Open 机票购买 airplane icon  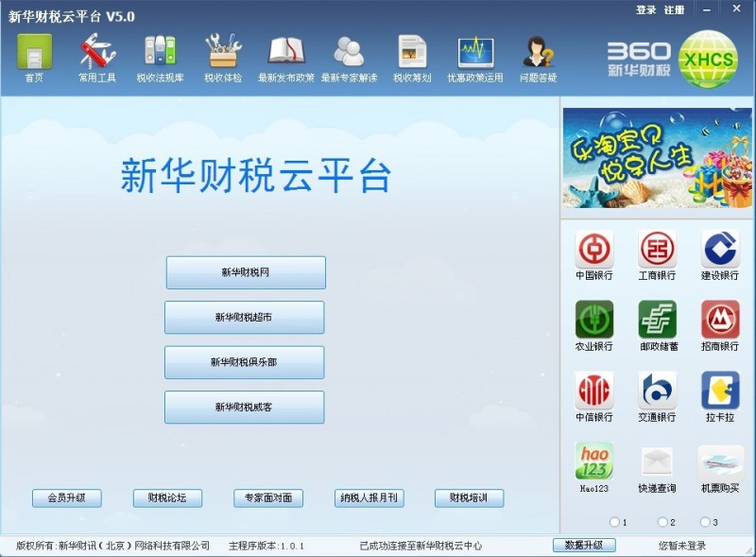pos(721,461)
